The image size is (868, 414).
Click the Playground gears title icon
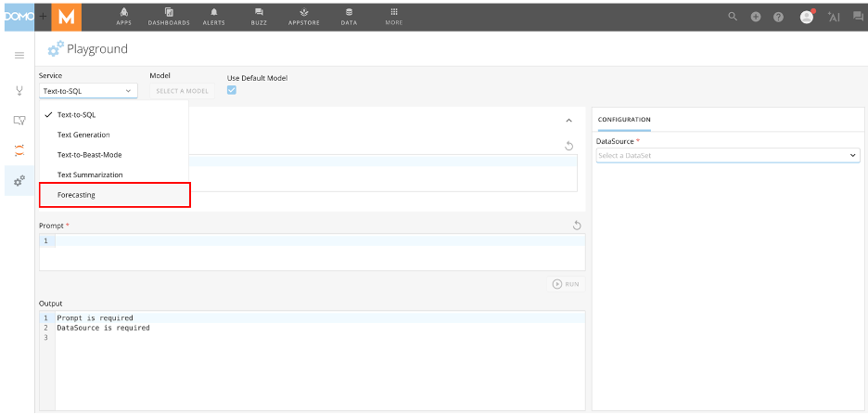(x=55, y=49)
